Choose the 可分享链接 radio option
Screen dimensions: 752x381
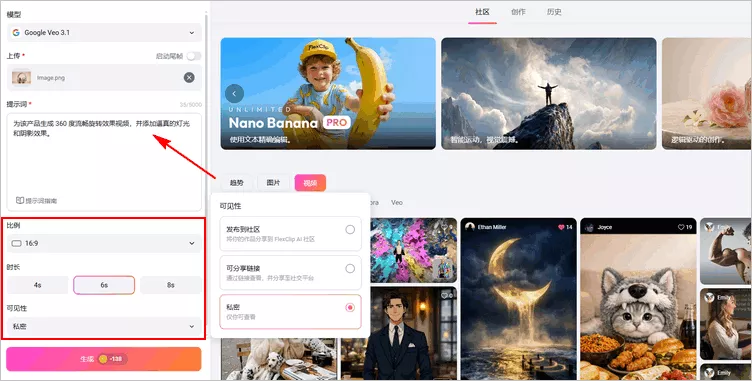coord(350,268)
